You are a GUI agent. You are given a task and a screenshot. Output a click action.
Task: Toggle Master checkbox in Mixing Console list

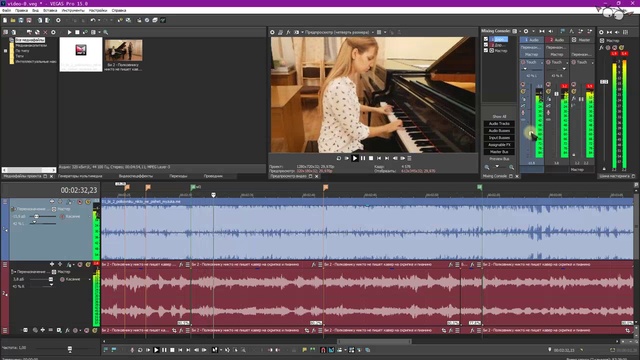tap(486, 51)
